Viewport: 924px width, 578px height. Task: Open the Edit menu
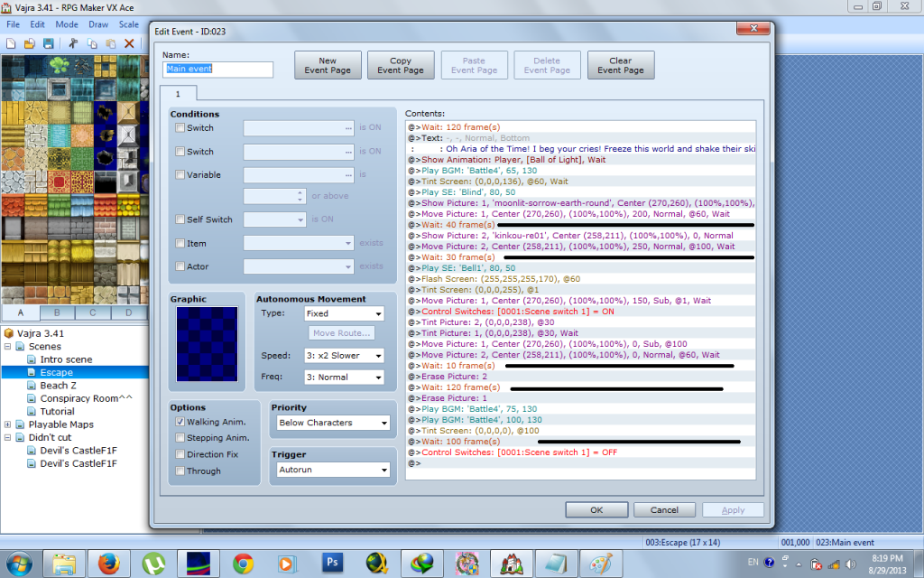point(37,24)
